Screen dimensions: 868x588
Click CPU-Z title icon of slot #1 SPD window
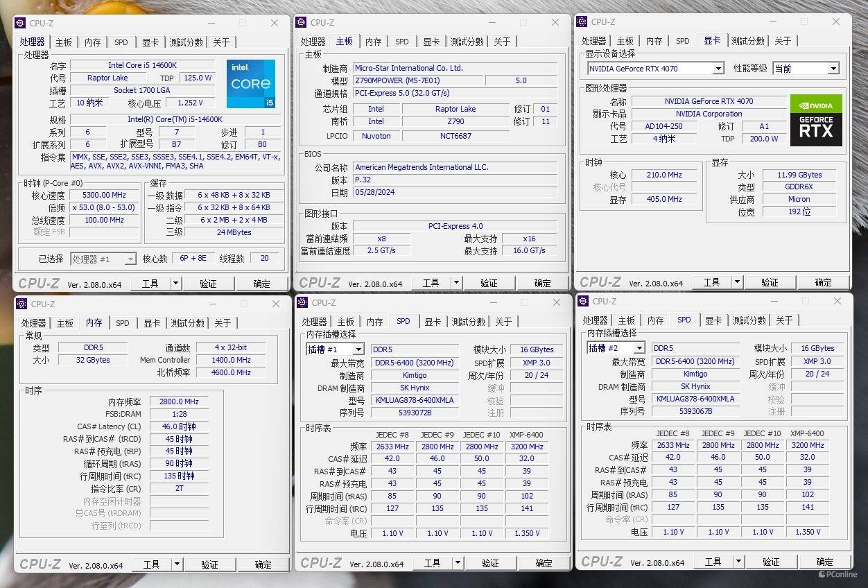pyautogui.click(x=303, y=302)
